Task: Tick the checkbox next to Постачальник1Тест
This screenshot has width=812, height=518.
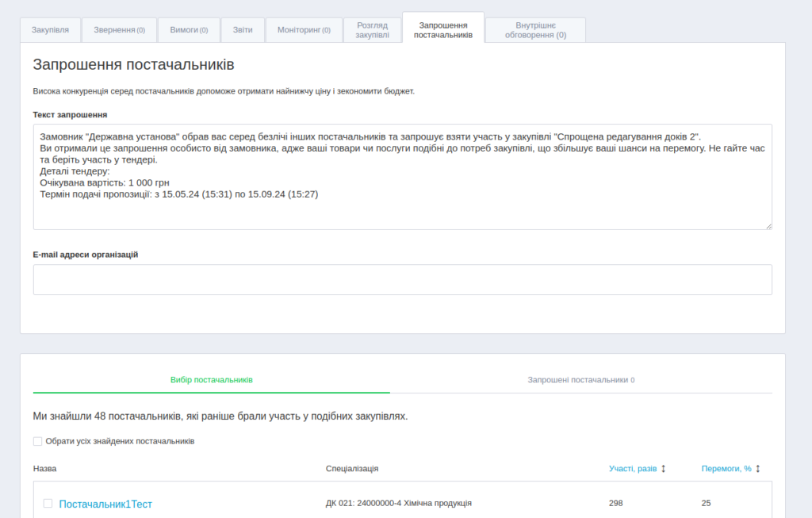Action: 48,503
